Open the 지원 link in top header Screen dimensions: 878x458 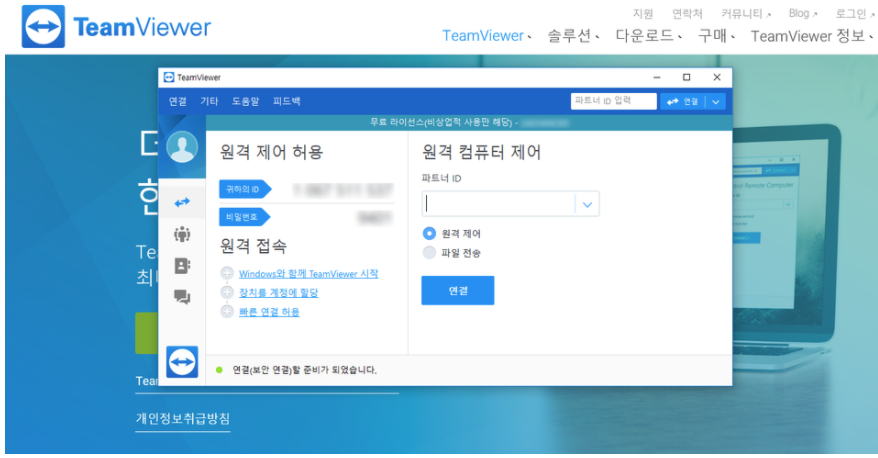point(643,13)
